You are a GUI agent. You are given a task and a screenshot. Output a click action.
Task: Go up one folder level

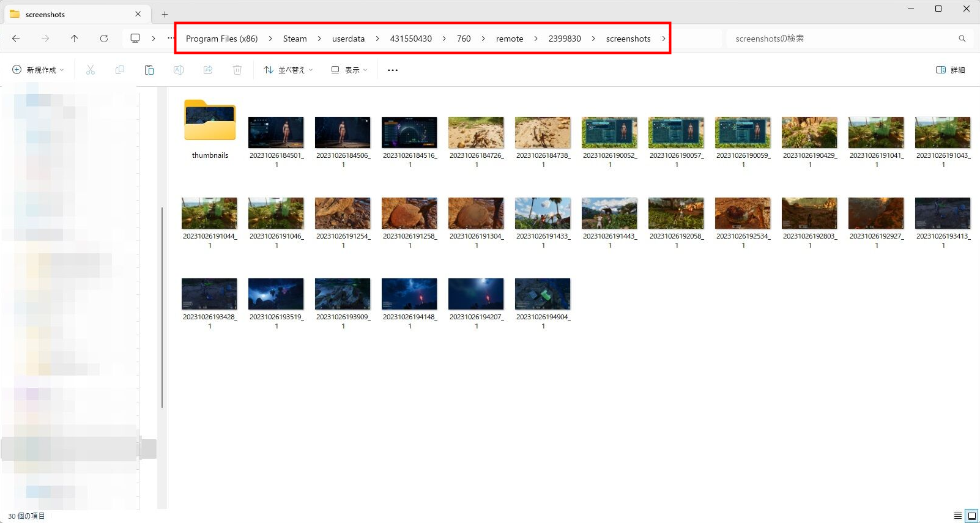[x=75, y=39]
